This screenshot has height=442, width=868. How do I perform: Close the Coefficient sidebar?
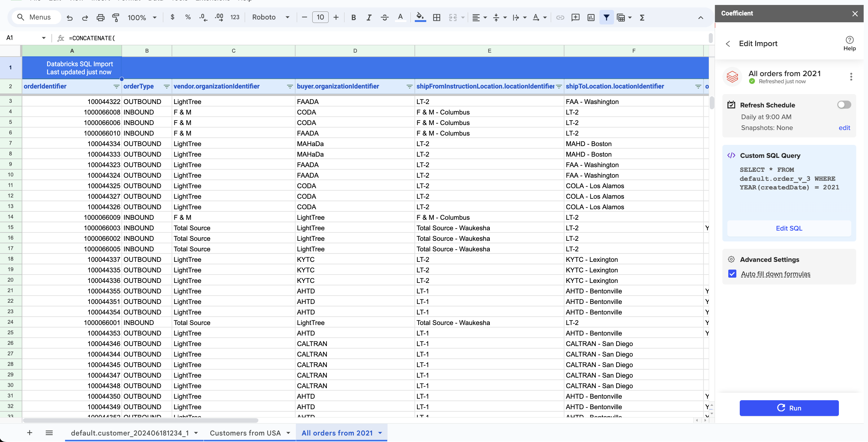855,14
